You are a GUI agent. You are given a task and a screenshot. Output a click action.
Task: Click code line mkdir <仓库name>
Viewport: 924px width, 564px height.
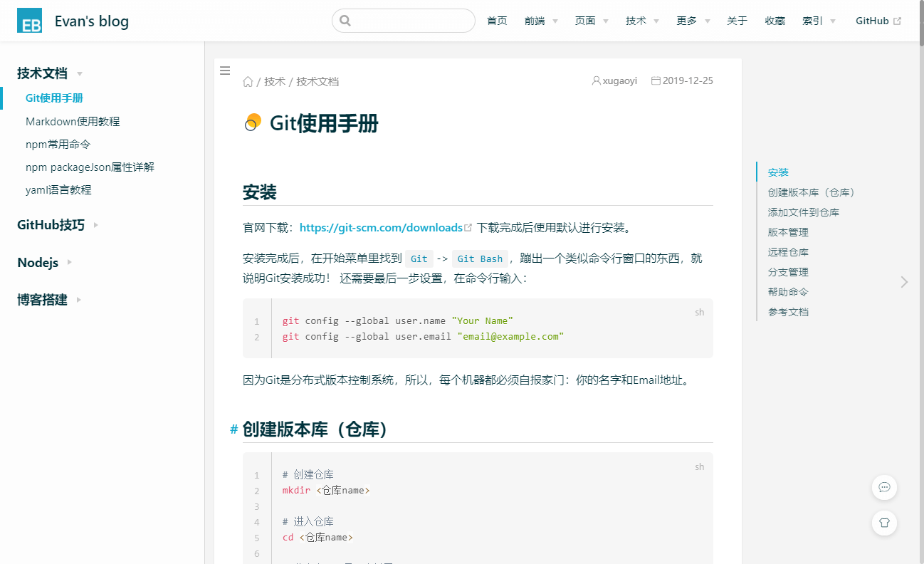326,490
